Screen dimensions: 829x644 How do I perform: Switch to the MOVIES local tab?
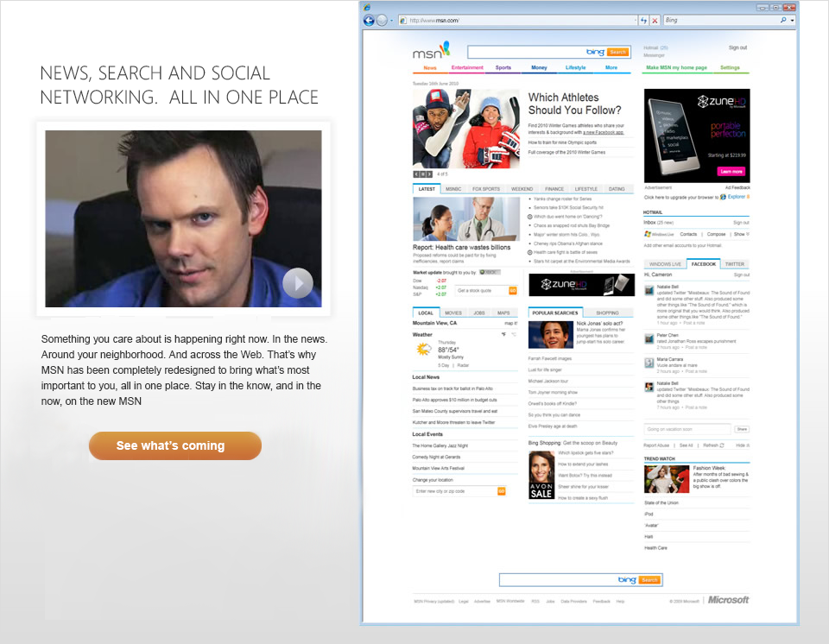[453, 313]
